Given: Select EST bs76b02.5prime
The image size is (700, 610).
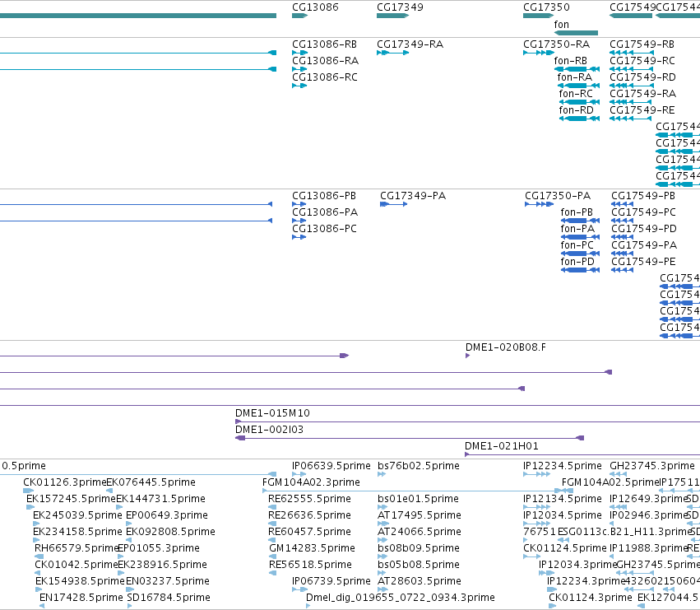Looking at the screenshot, I should pos(419,466).
